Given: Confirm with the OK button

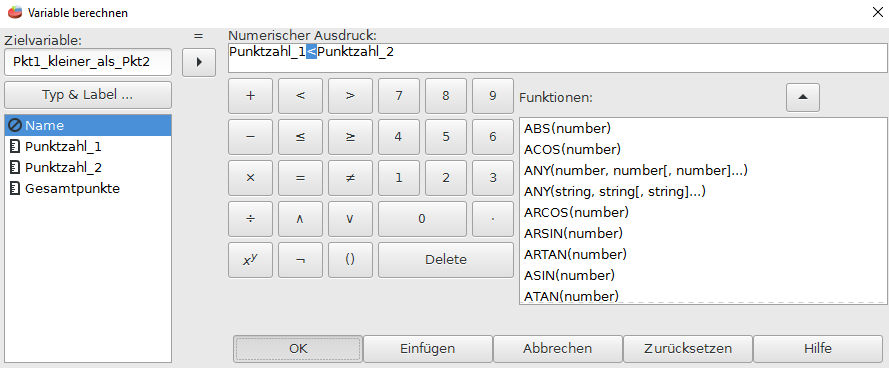Looking at the screenshot, I should 298,348.
